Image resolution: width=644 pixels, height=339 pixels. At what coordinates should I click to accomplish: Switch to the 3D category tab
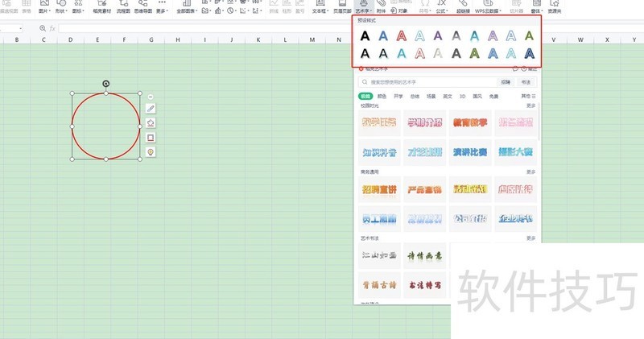[462, 96]
